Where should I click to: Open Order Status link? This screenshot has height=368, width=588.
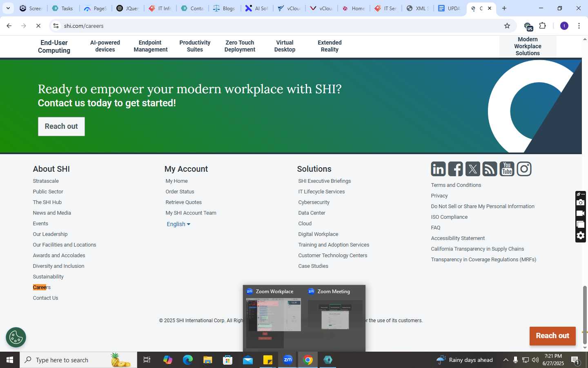point(180,192)
